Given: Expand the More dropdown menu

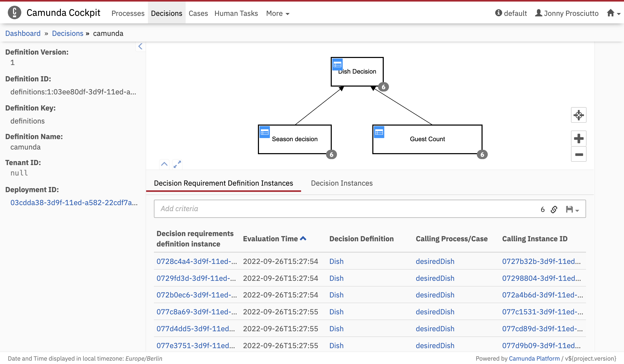Looking at the screenshot, I should (x=278, y=13).
